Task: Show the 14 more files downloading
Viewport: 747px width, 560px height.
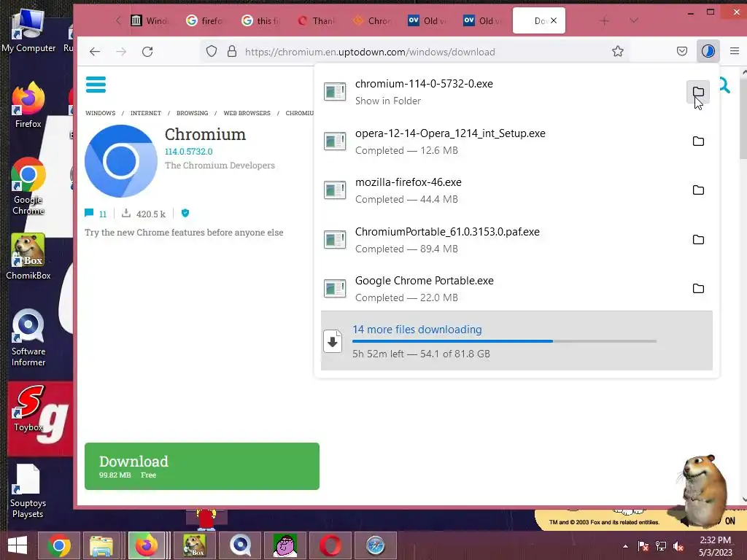Action: pos(516,341)
